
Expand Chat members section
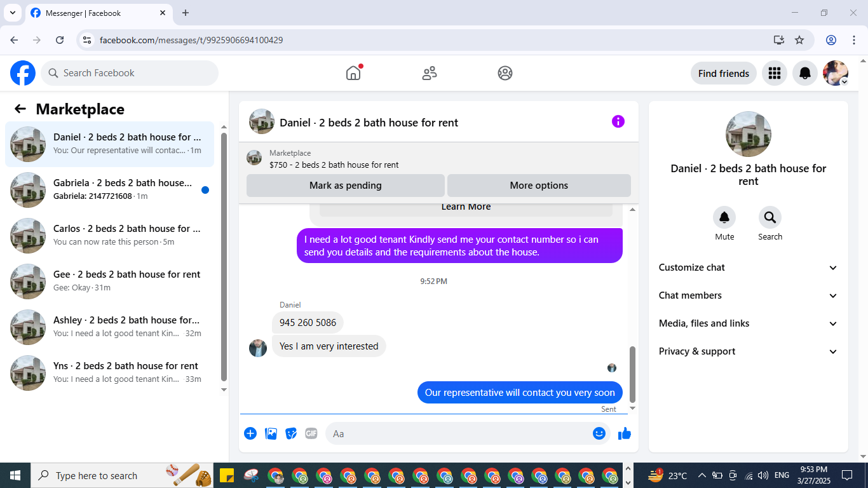[749, 295]
